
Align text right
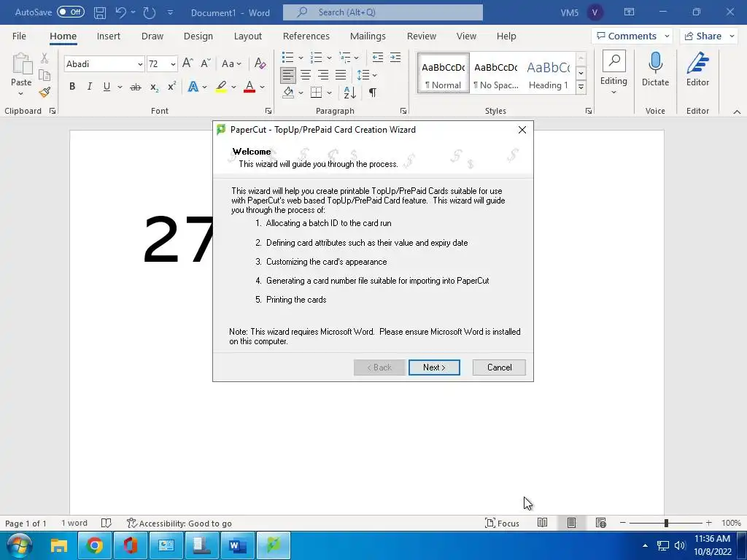tap(323, 75)
